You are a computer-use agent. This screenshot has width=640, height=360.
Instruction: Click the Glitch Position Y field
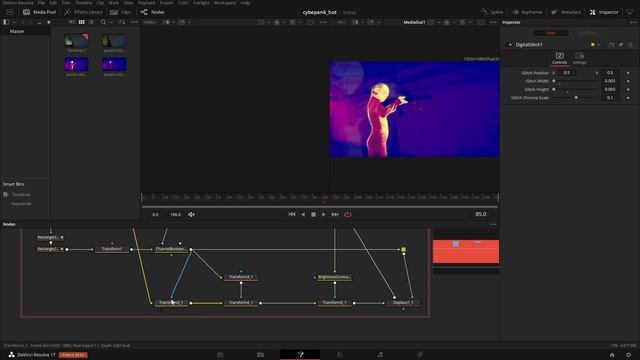tap(610, 73)
